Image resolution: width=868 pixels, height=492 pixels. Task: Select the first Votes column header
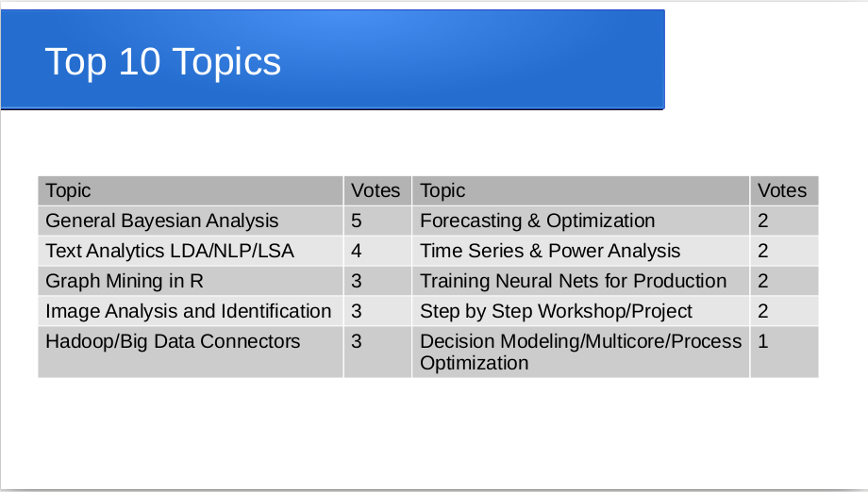tap(377, 190)
